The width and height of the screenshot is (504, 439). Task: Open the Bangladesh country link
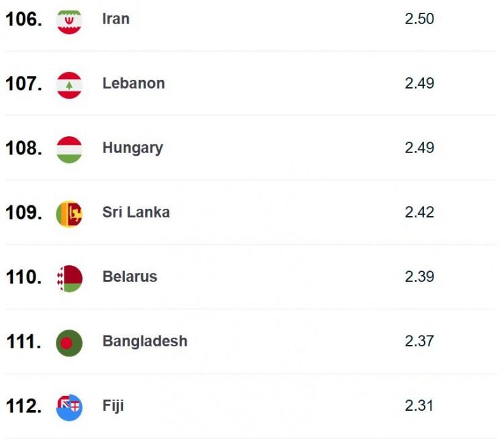(145, 341)
